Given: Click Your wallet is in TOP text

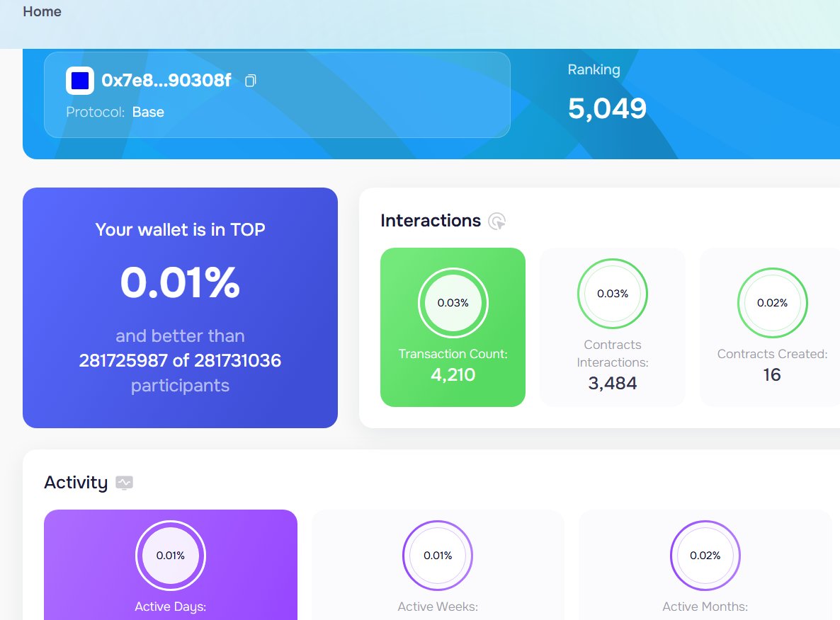Looking at the screenshot, I should point(180,230).
